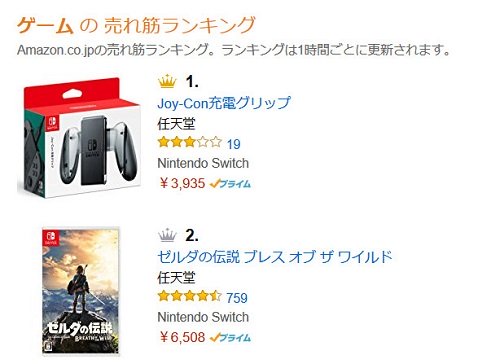Click the ゲーム category heading link
The height and width of the screenshot is (364, 500).
(x=45, y=25)
